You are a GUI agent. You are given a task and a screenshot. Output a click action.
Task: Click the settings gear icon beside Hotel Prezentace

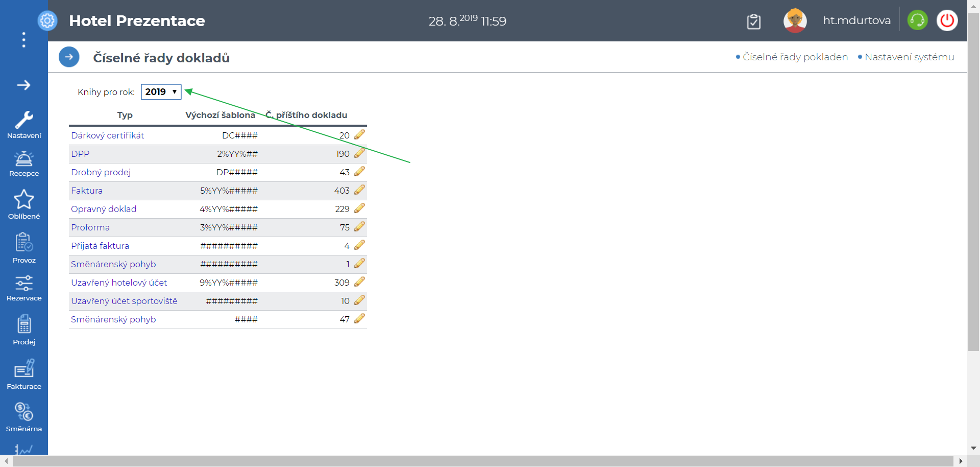pyautogui.click(x=47, y=21)
